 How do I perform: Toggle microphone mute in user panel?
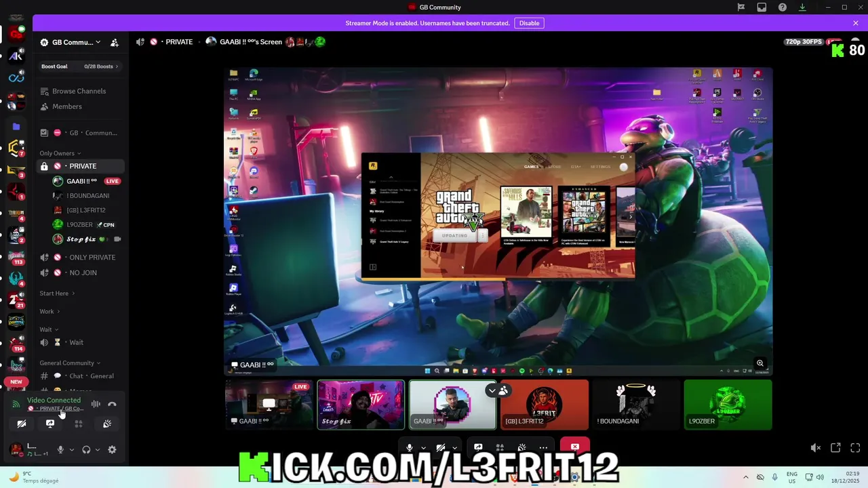[60, 449]
